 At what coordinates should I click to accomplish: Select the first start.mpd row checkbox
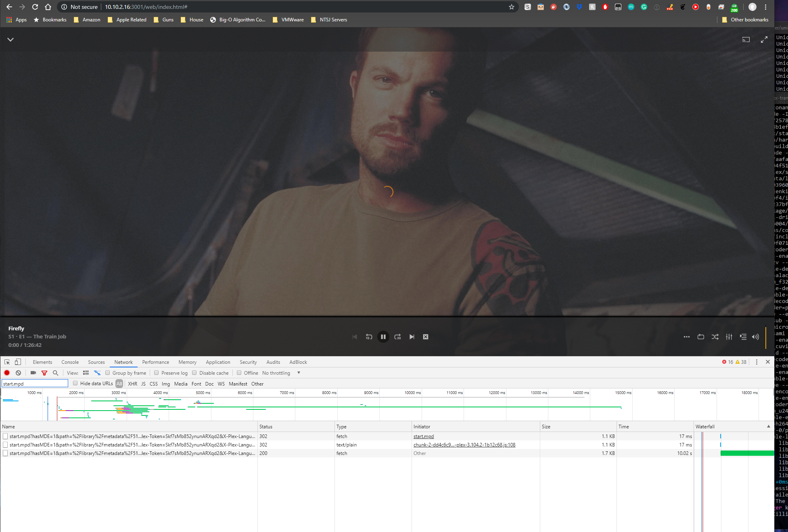click(5, 436)
